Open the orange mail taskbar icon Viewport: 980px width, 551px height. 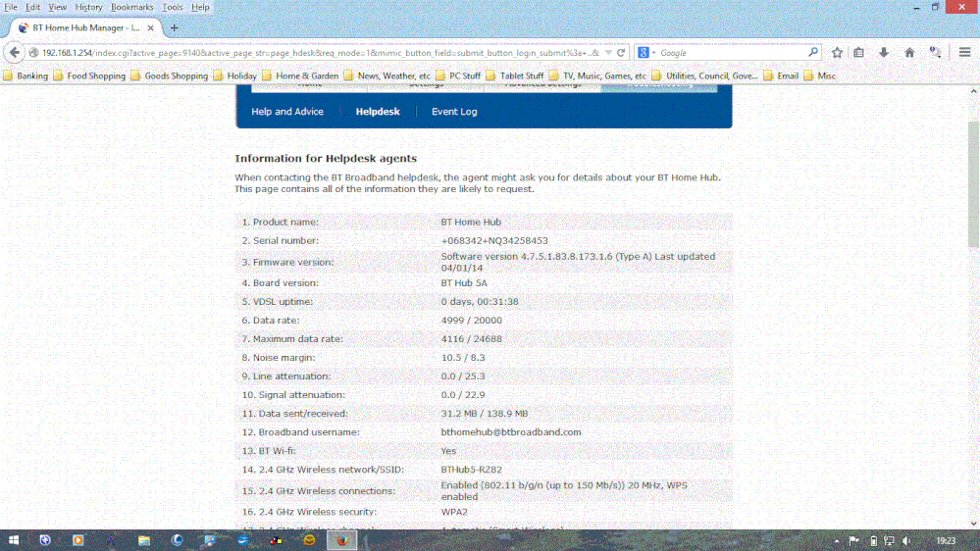[x=309, y=540]
